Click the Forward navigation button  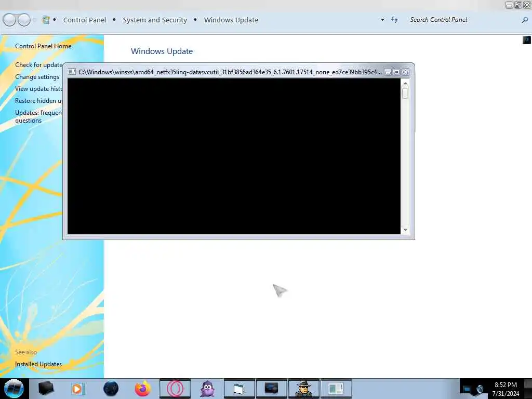24,20
